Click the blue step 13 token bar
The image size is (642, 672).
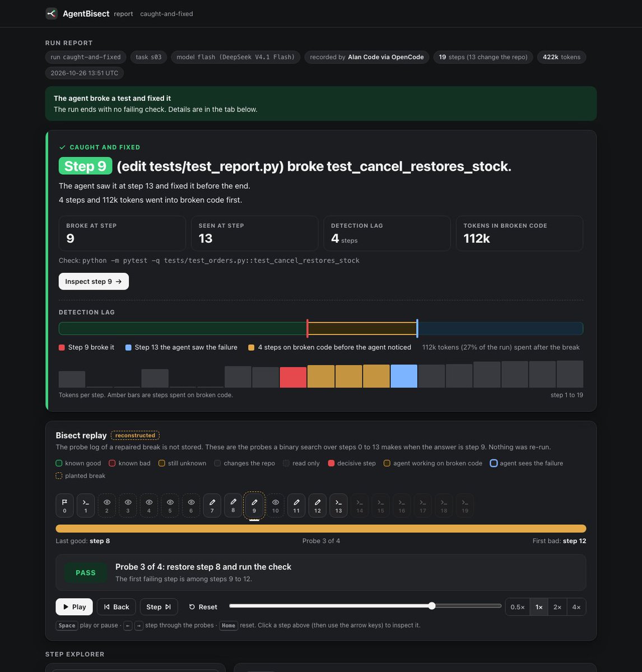(x=404, y=376)
